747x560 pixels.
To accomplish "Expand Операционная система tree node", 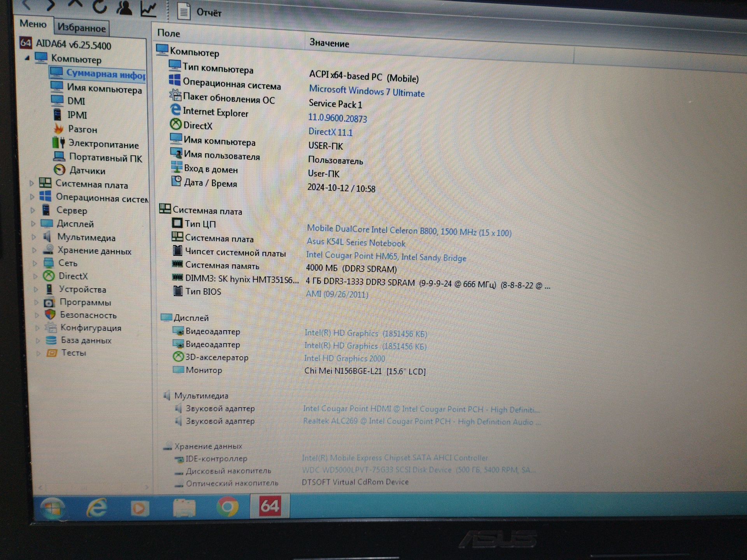I will click(32, 197).
